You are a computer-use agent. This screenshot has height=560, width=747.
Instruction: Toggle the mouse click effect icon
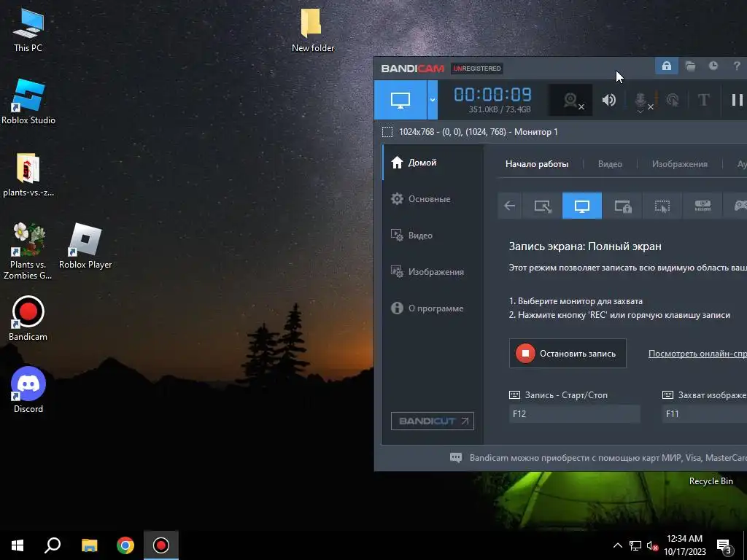coord(673,100)
